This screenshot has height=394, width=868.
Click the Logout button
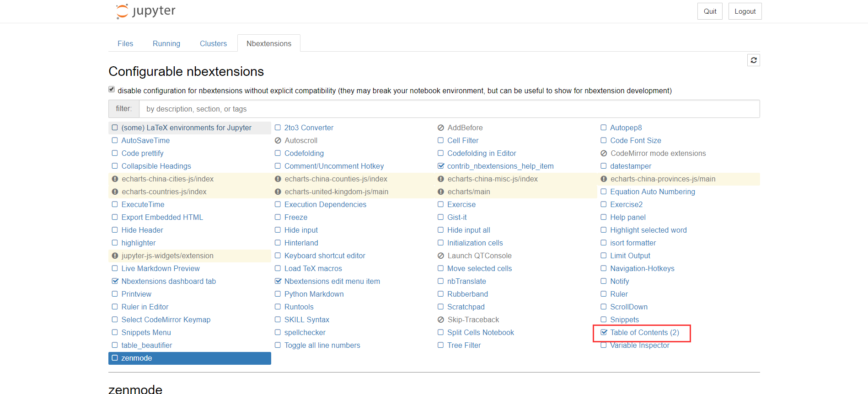(x=745, y=11)
